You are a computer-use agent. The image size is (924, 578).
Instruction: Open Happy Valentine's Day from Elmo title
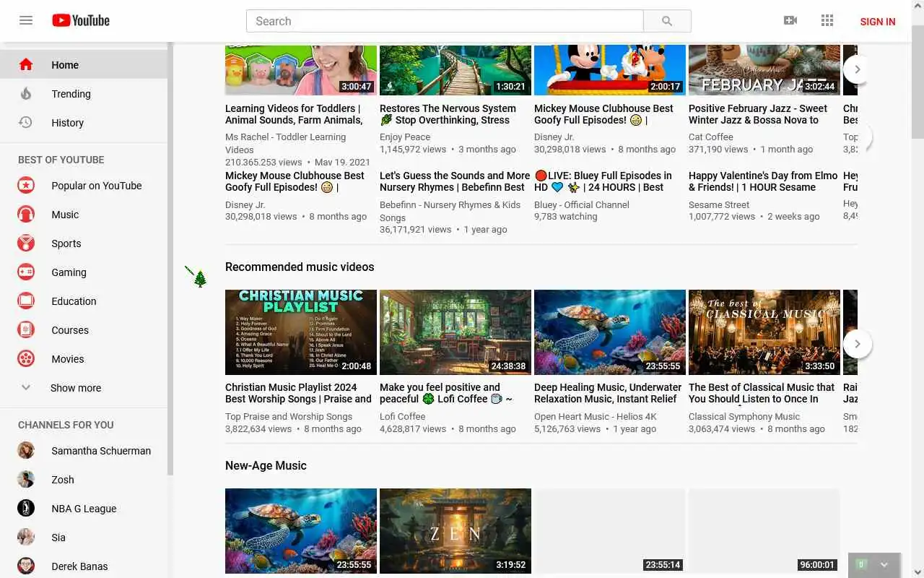point(763,181)
